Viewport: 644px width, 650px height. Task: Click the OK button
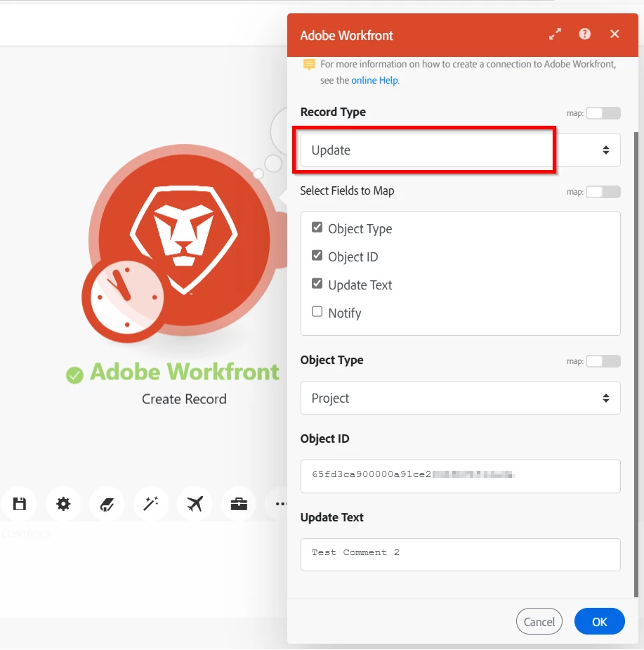(599, 621)
